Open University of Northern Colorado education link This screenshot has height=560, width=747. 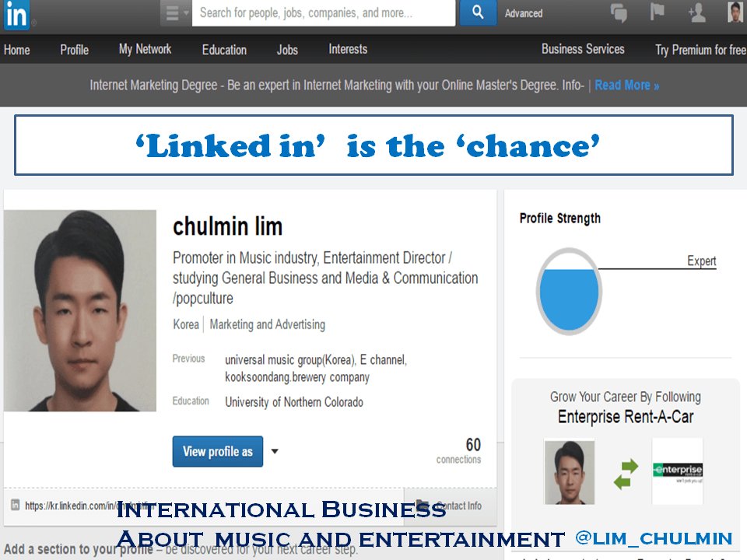pos(294,402)
